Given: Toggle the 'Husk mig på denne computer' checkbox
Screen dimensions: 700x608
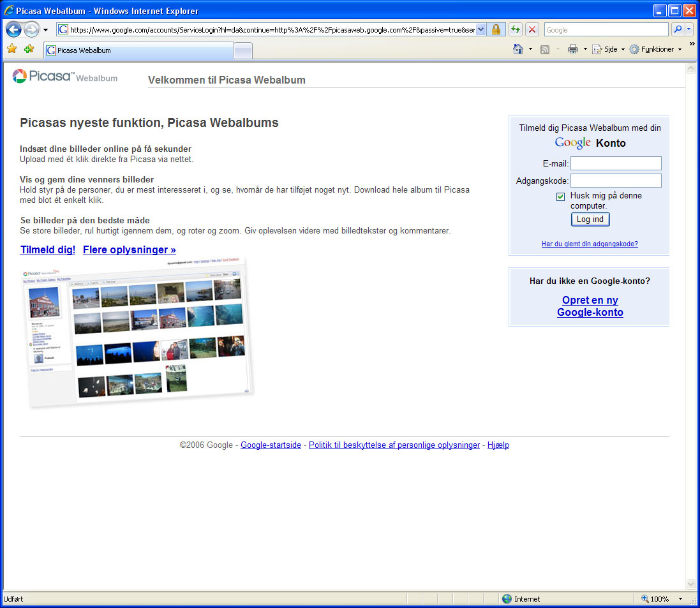Looking at the screenshot, I should (x=560, y=196).
